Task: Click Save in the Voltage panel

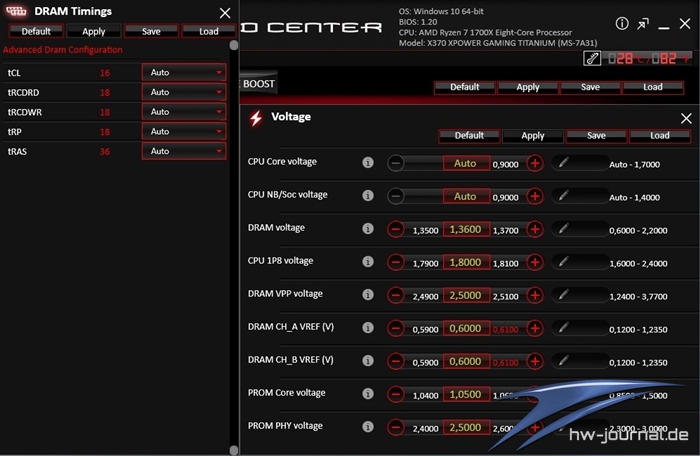Action: (x=596, y=135)
